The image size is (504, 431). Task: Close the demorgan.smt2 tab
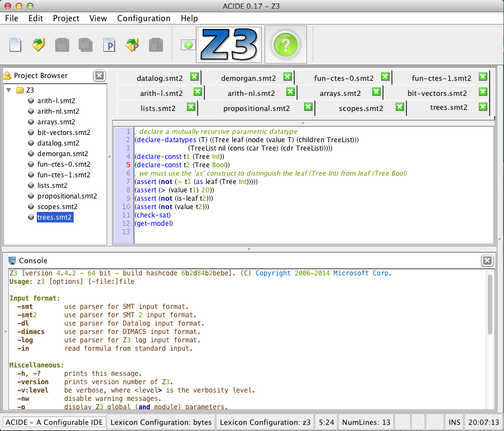(287, 77)
